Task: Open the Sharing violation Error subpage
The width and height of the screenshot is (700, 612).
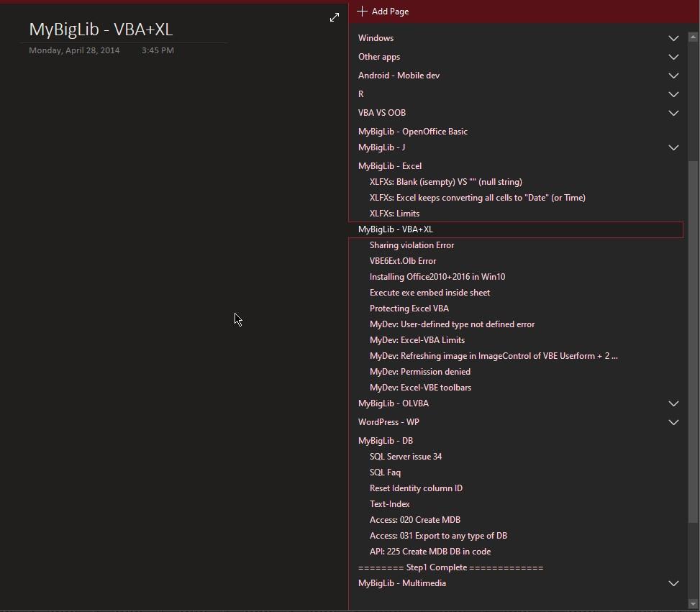Action: tap(412, 245)
